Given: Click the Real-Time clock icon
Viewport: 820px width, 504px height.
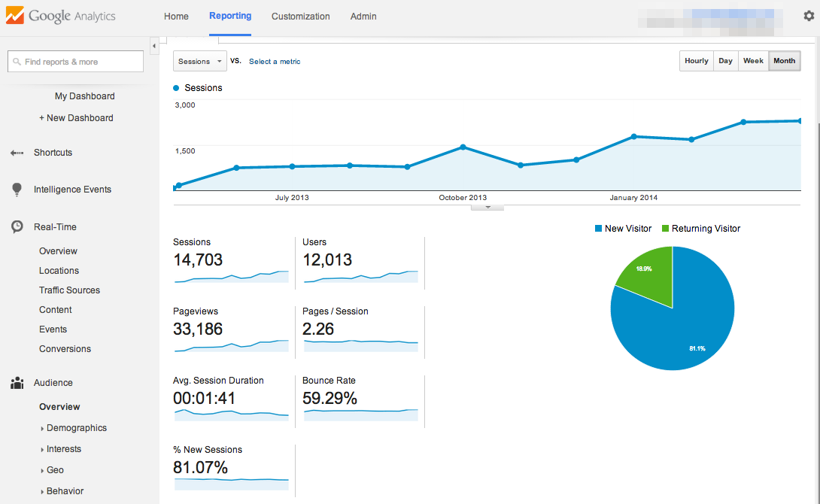Looking at the screenshot, I should (17, 226).
